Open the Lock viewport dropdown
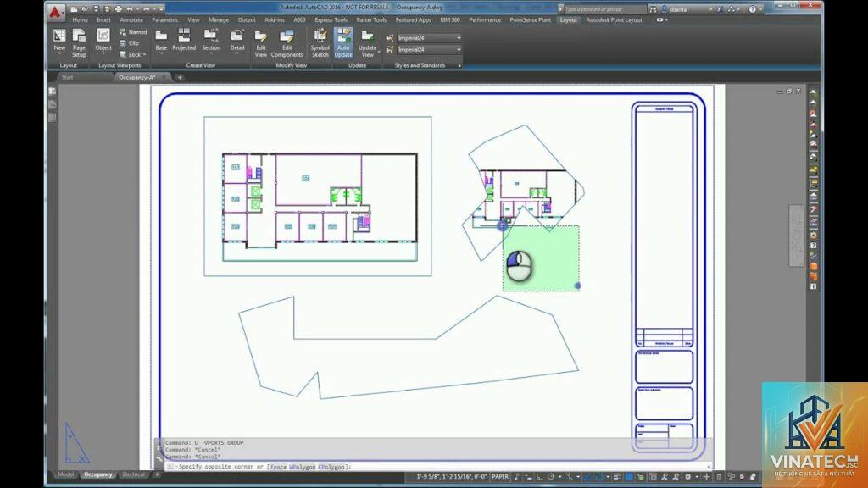The image size is (868, 488). pyautogui.click(x=133, y=55)
